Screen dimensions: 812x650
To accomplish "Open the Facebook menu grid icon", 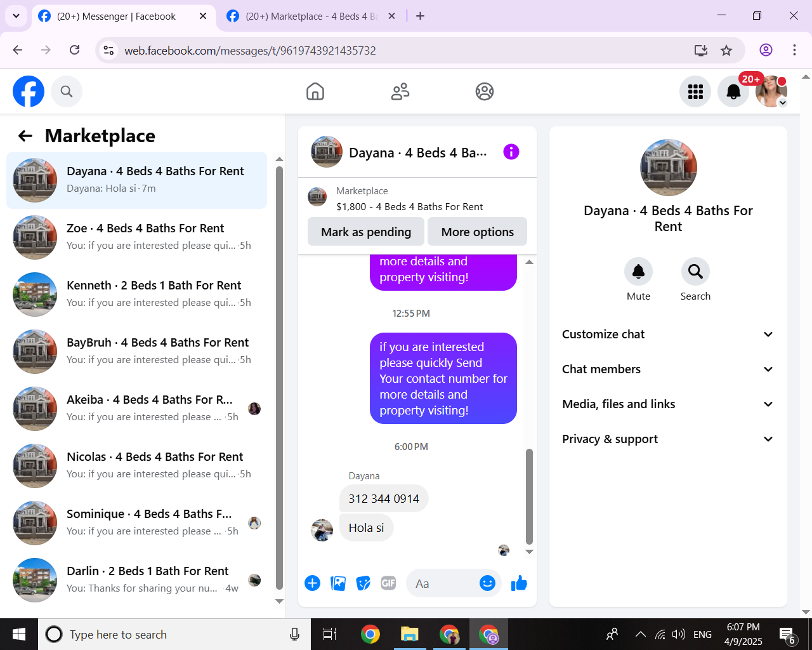I will pyautogui.click(x=695, y=91).
